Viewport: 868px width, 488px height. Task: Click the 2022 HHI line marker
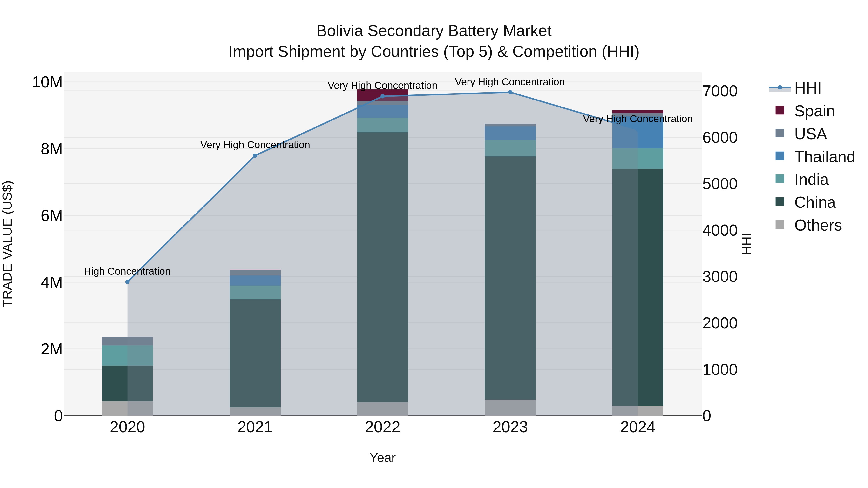(382, 96)
